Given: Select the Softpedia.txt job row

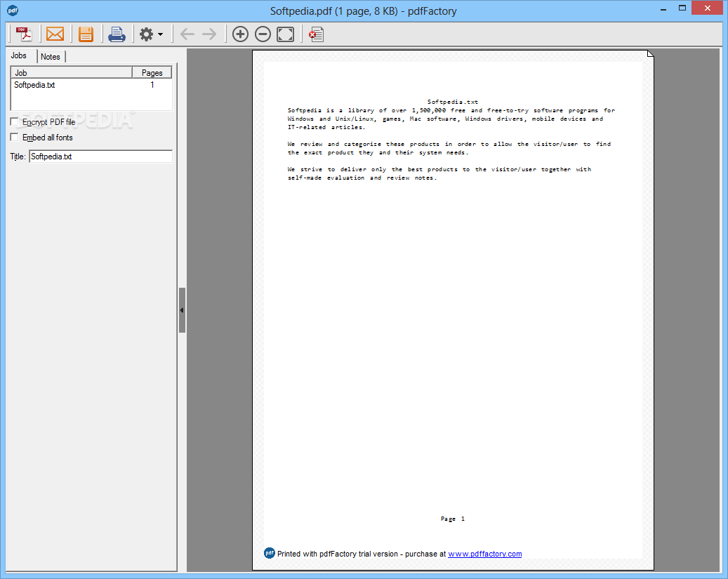Looking at the screenshot, I should tap(91, 85).
